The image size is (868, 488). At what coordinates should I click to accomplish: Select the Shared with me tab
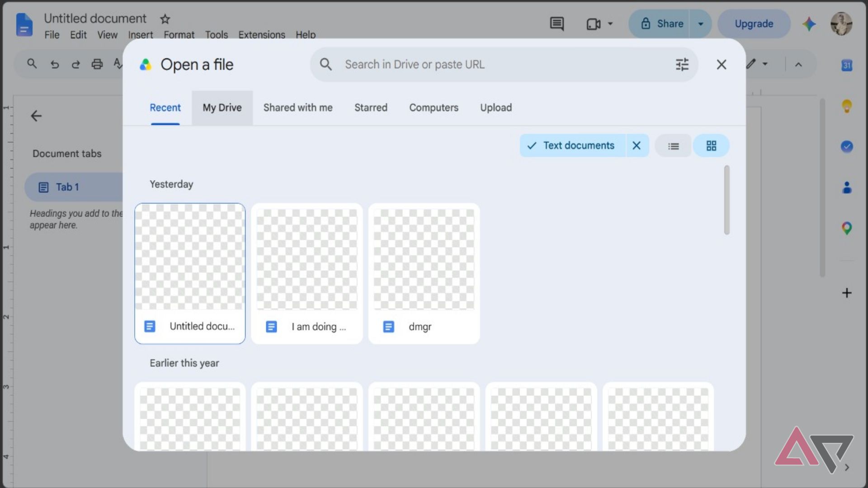(298, 108)
